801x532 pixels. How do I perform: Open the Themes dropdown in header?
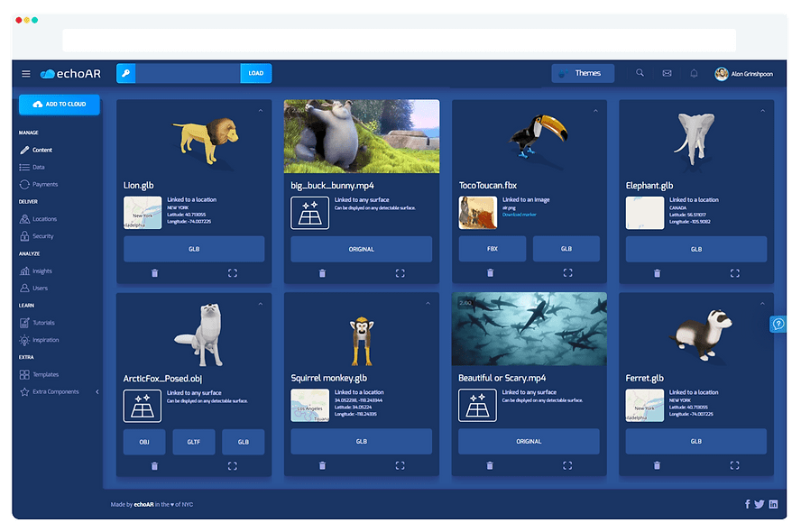pos(583,74)
